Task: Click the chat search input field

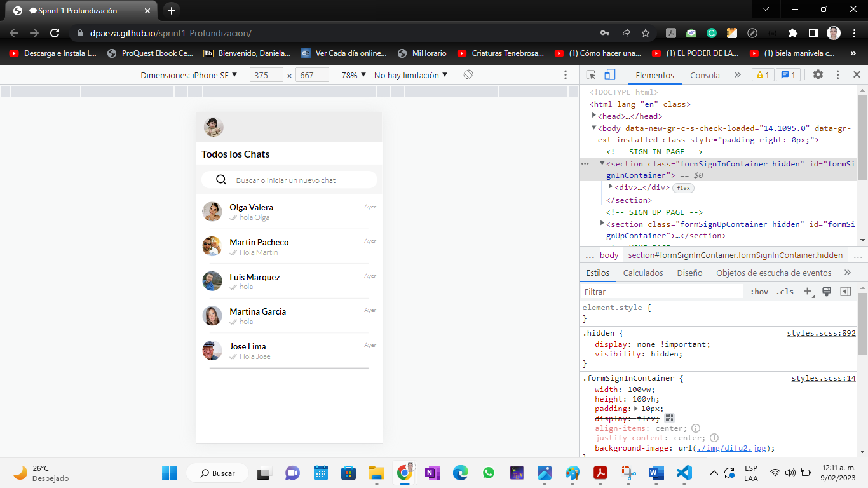Action: 289,180
